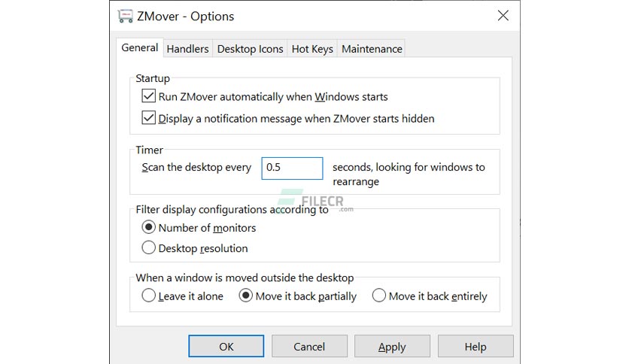Click the ZMover cart icon in title bar

(125, 16)
